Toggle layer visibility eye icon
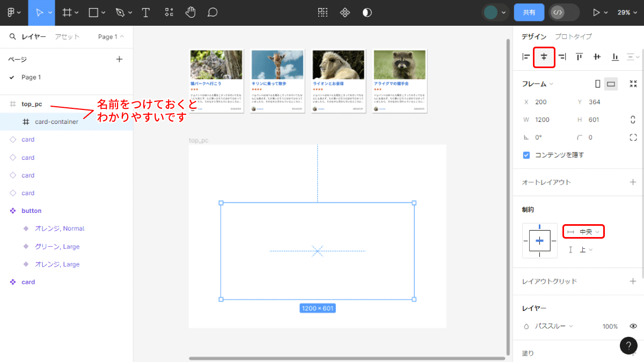 (633, 326)
